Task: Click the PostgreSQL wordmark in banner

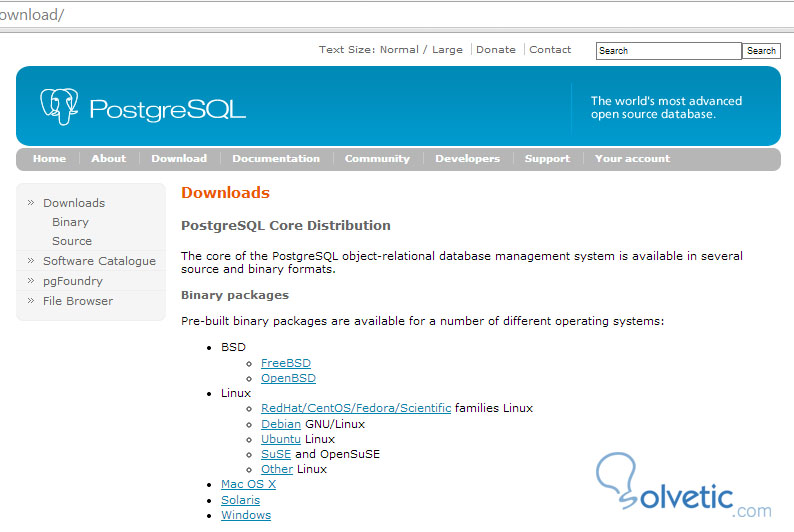Action: [x=168, y=109]
